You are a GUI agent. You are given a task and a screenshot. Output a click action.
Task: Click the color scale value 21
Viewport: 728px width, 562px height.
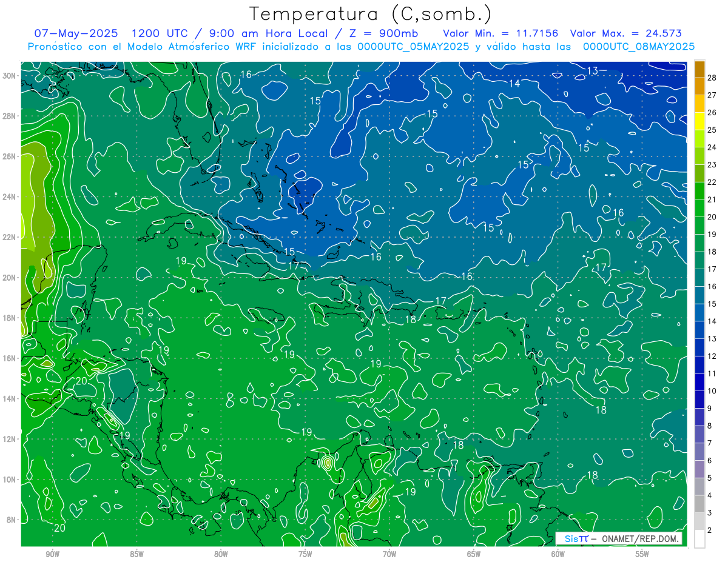(712, 199)
